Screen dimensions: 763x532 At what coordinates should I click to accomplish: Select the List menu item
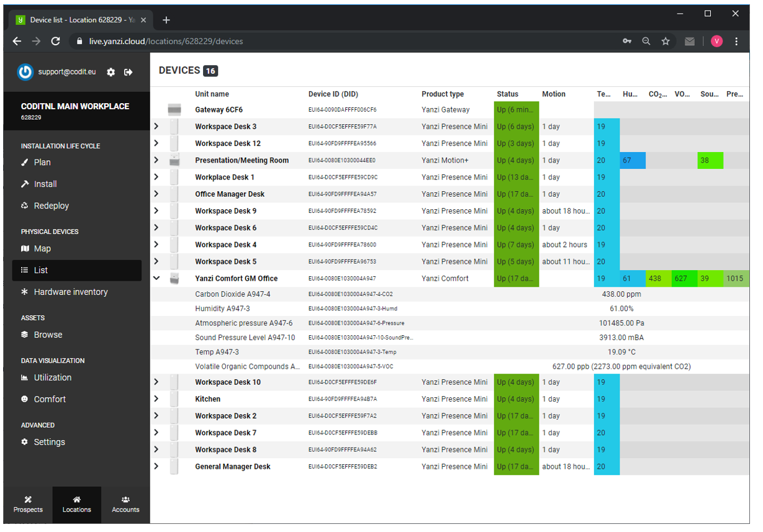(41, 270)
